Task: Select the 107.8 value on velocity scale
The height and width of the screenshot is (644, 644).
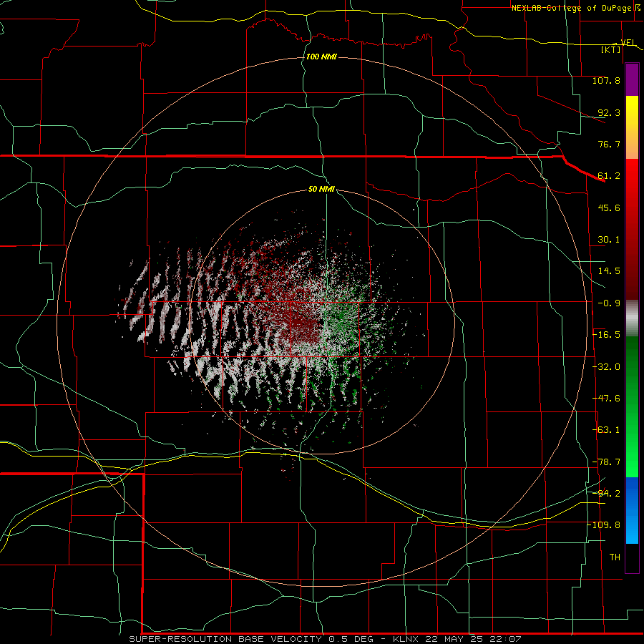Action: [x=606, y=80]
